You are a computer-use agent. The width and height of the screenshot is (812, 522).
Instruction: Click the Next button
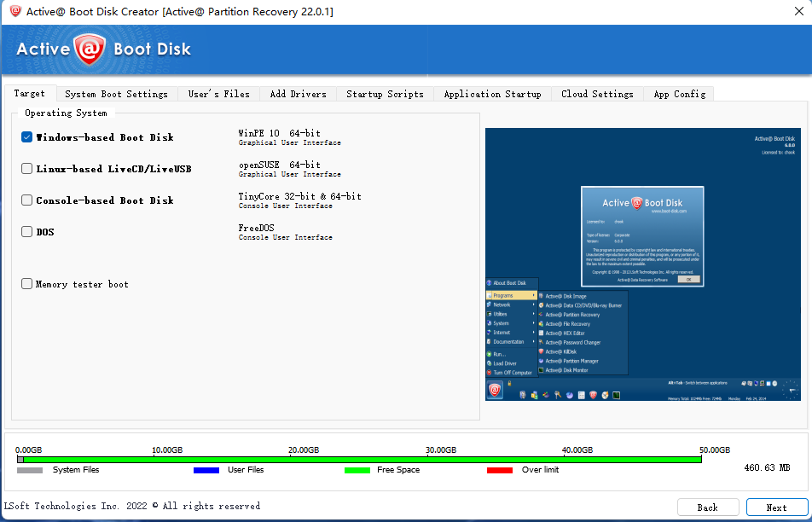[x=777, y=507]
